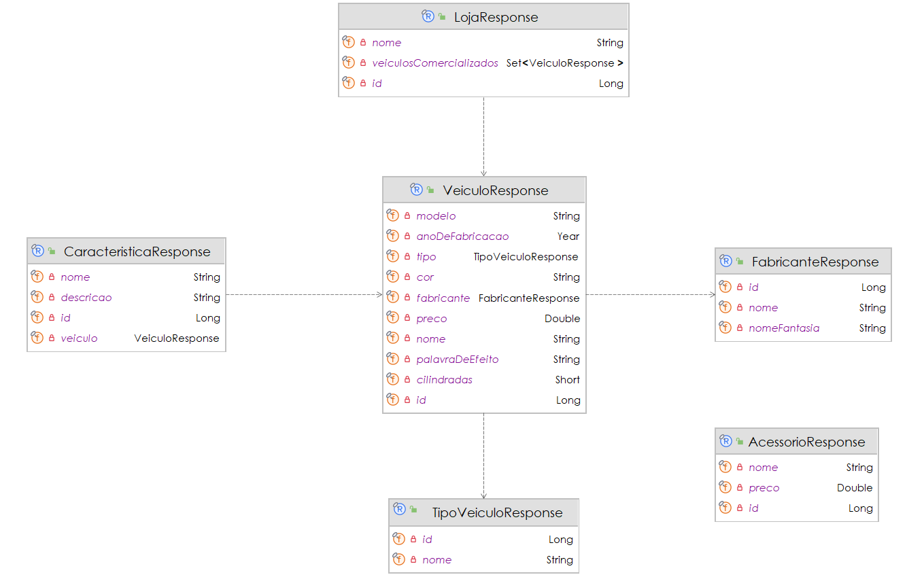Click lock icon beside id in FabricanteResponse
Screen dimensions: 924x577
pyautogui.click(x=740, y=287)
